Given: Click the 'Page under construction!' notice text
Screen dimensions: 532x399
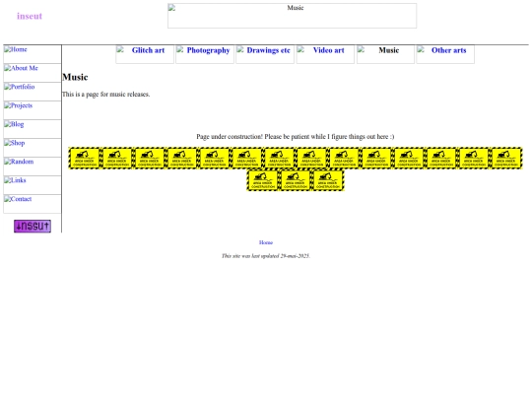Looking at the screenshot, I should (296, 137).
